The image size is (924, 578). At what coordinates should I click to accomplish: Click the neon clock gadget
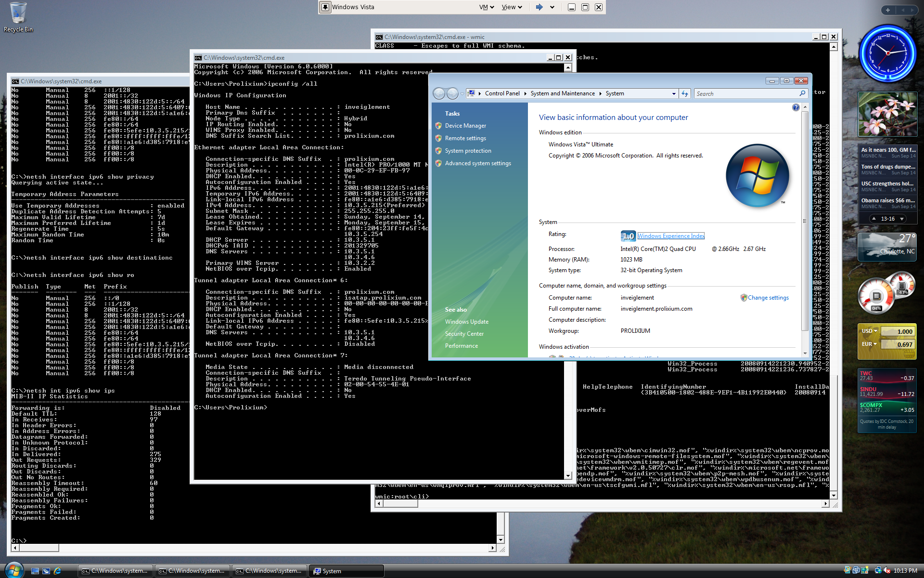(x=887, y=53)
